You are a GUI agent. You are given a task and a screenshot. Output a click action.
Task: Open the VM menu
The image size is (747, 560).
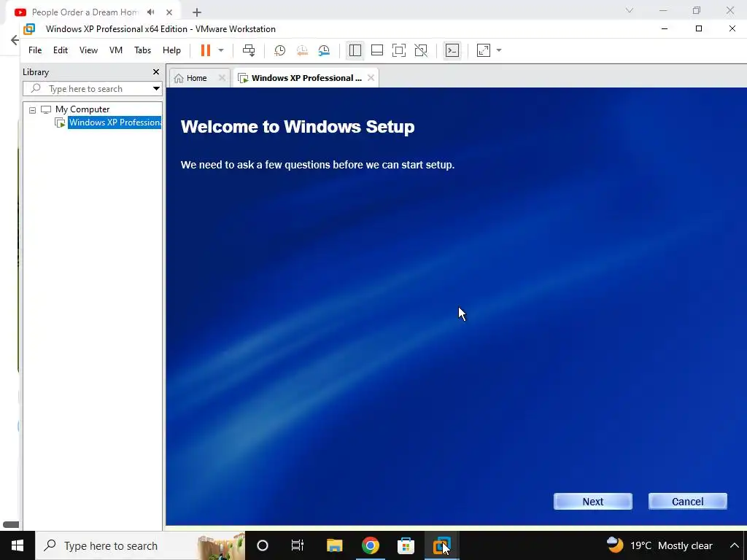(x=116, y=50)
